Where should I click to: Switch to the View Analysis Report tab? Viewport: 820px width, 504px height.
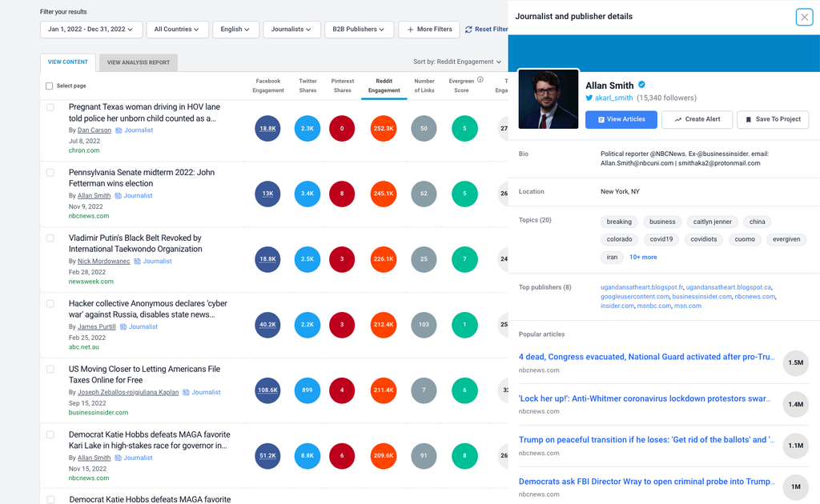coord(138,62)
